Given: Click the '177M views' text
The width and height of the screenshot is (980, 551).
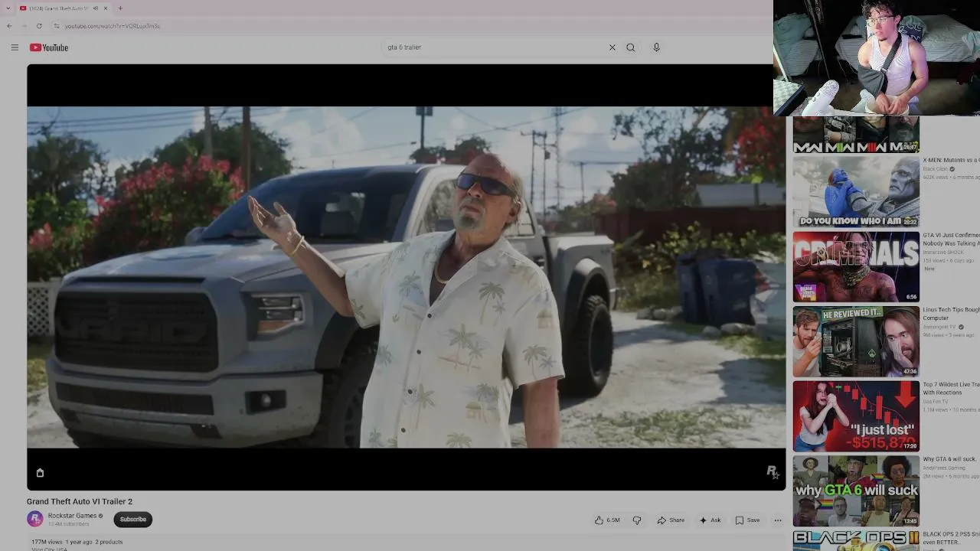Looking at the screenshot, I should point(47,542).
